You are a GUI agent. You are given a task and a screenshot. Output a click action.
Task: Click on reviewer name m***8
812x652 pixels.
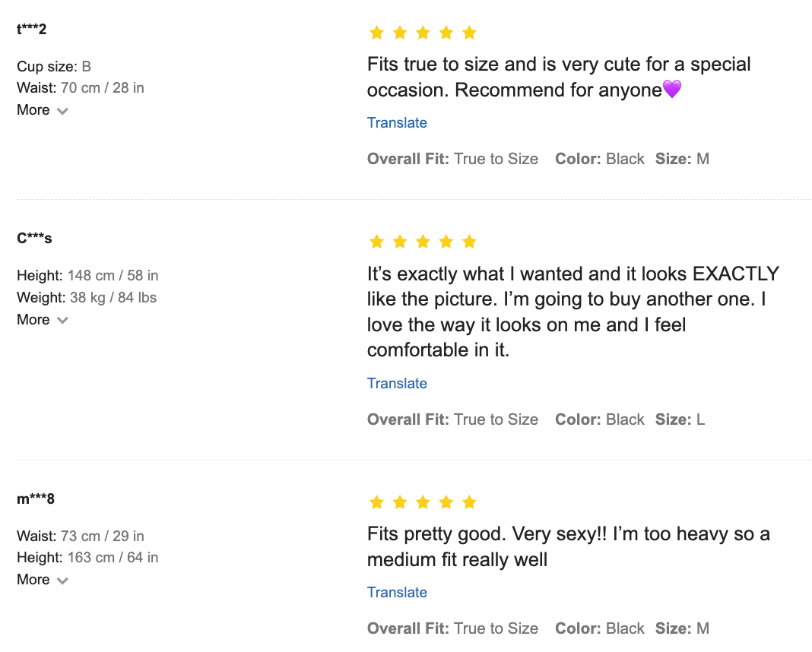click(x=36, y=499)
